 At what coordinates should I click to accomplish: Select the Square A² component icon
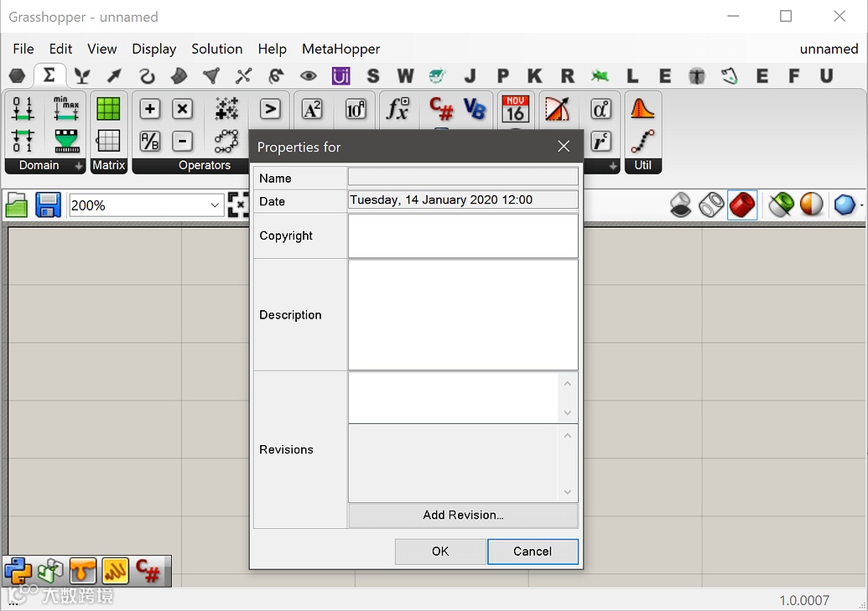pos(312,108)
